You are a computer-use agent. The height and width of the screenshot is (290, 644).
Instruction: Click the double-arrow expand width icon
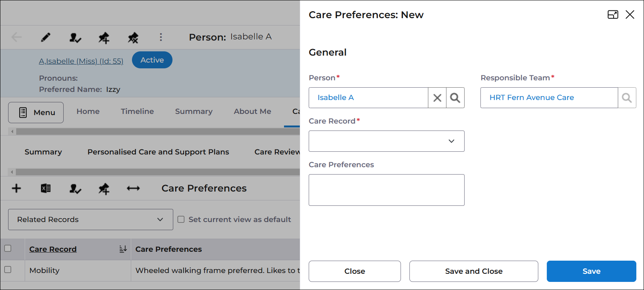click(133, 188)
